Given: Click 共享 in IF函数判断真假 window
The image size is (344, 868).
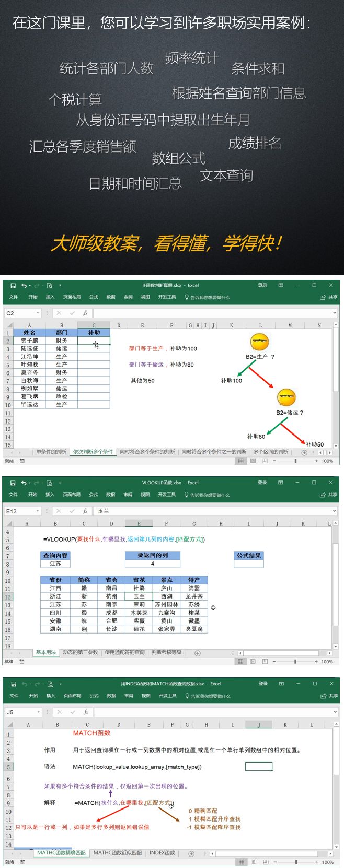Looking at the screenshot, I should [x=329, y=297].
